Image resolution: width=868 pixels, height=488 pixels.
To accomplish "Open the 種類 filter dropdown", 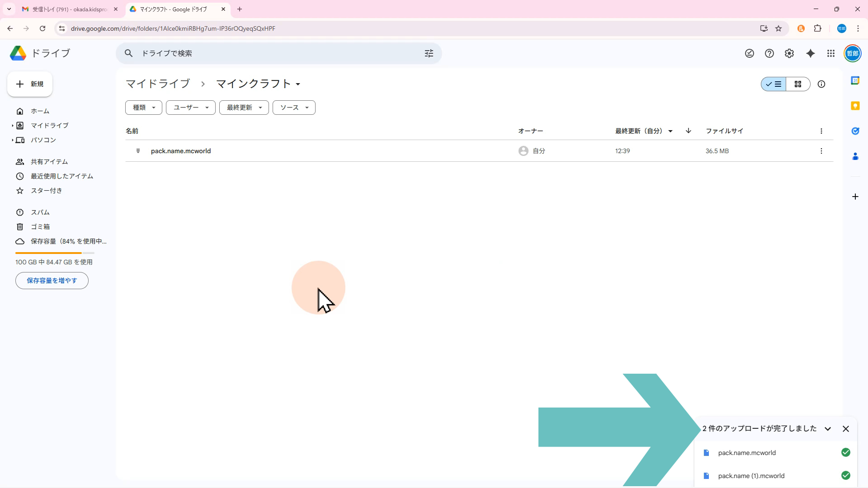I will point(143,108).
